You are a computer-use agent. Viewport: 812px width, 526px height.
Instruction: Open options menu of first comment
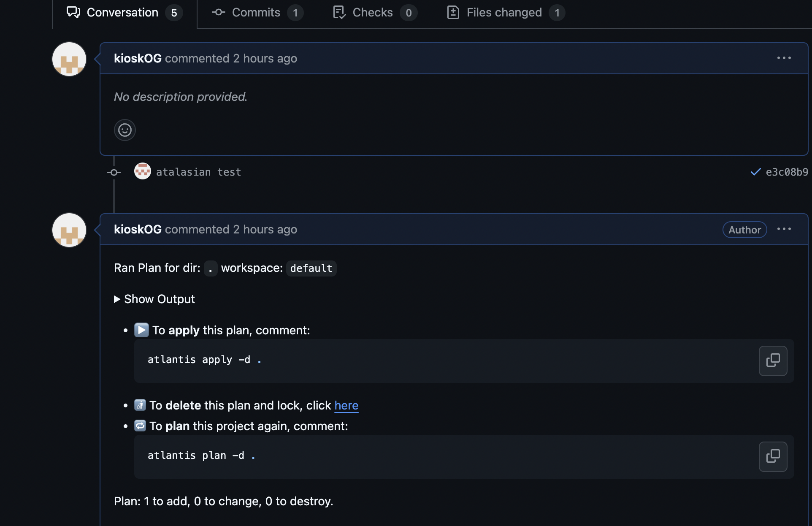(x=784, y=58)
